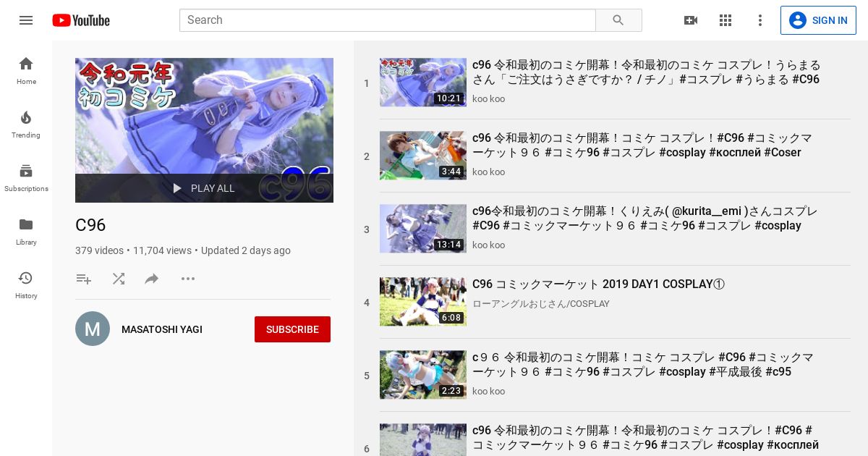The image size is (868, 456).
Task: Open 'C96 コミックマーケット 2019 DAY1 COSPLAY①' title
Action: coord(598,284)
